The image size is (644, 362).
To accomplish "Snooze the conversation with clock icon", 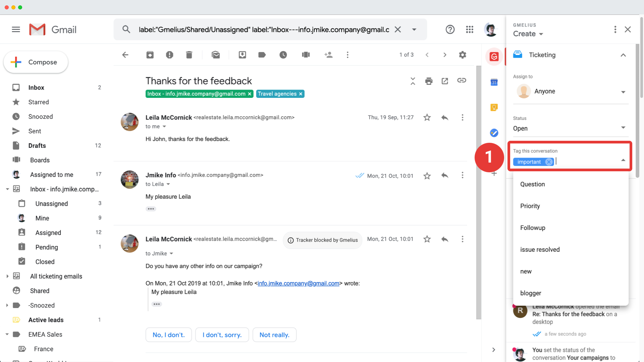I will click(x=283, y=55).
